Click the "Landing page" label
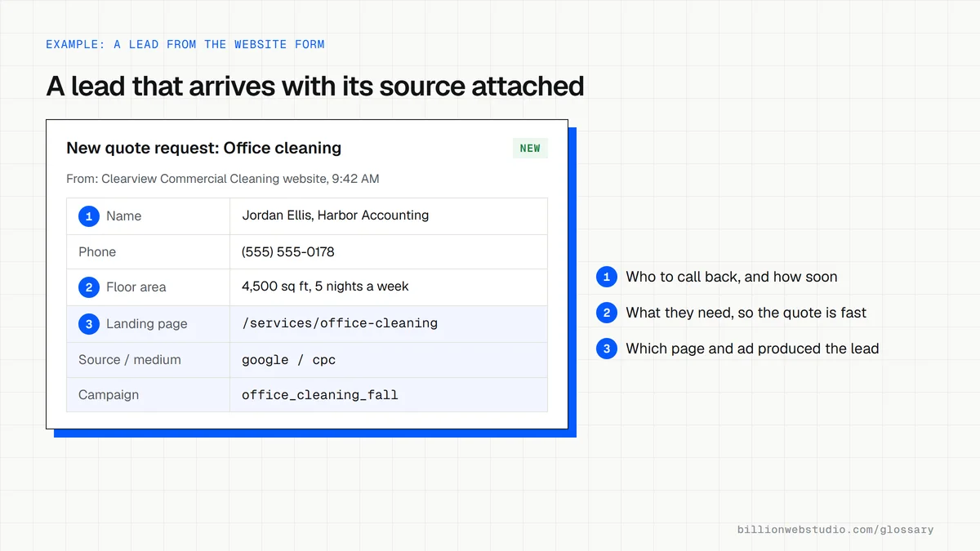 tap(146, 324)
